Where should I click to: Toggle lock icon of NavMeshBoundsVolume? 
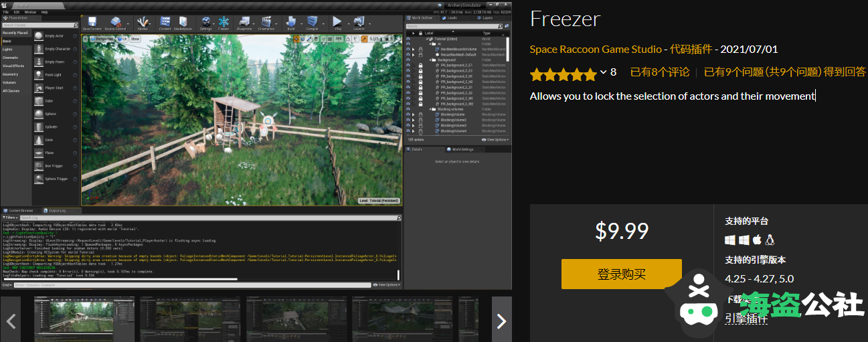click(x=420, y=49)
